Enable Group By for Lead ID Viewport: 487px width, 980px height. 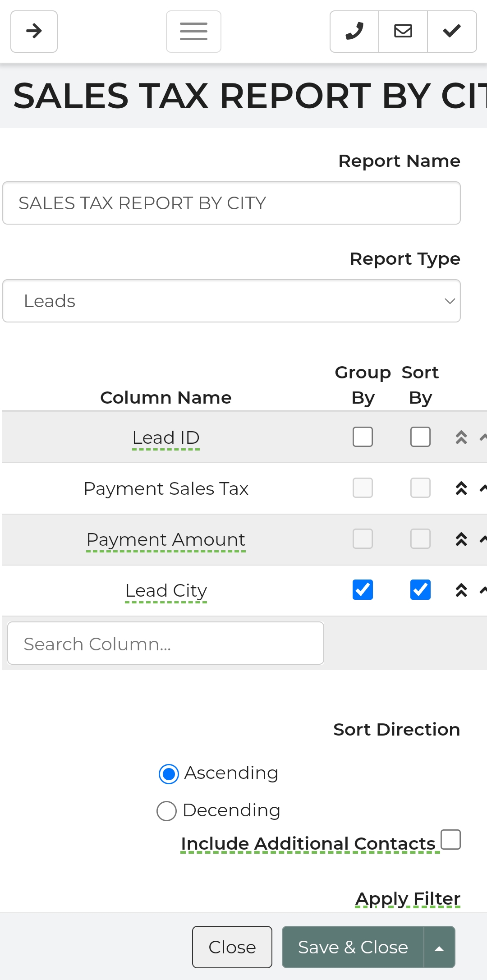pos(363,437)
